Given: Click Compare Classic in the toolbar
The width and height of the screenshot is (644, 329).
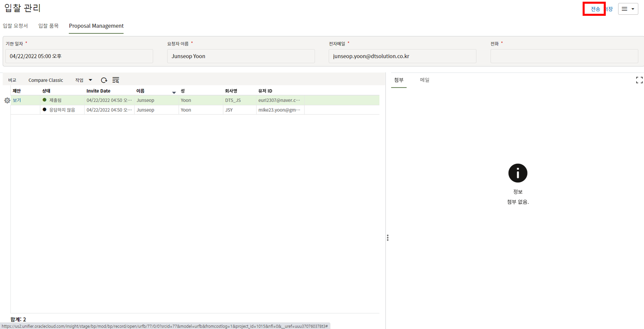Looking at the screenshot, I should pyautogui.click(x=46, y=80).
